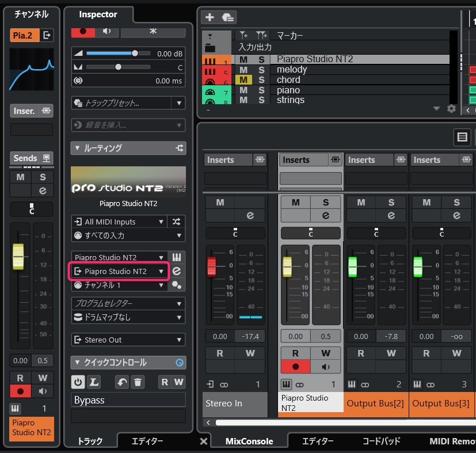Open routing section arrows icon
The width and height of the screenshot is (476, 453).
click(x=180, y=148)
